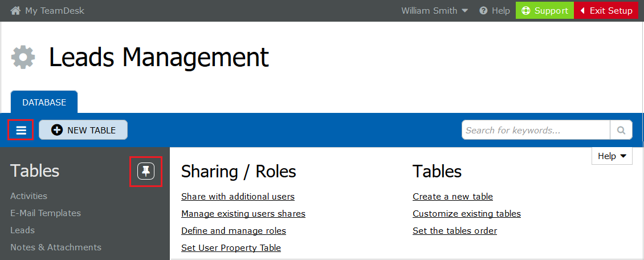The image size is (644, 260).
Task: Open the My TeamDesk link
Action: point(55,11)
